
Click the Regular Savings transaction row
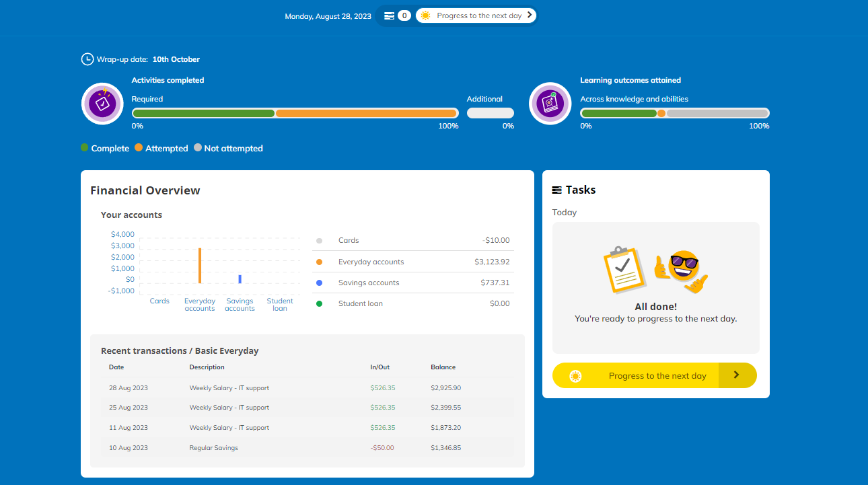[x=308, y=448]
